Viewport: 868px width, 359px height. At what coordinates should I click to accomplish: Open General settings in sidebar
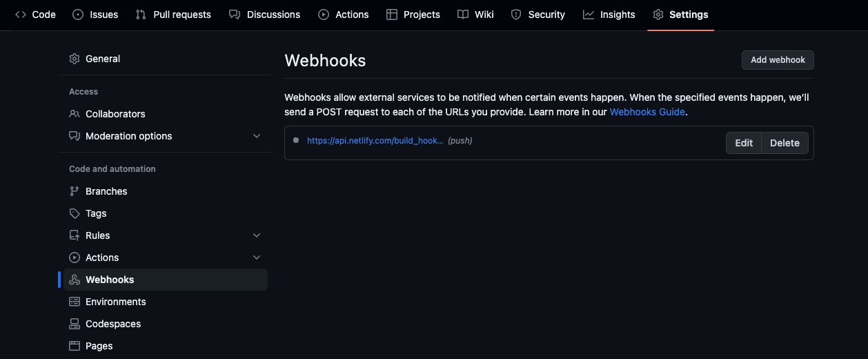pos(166,59)
